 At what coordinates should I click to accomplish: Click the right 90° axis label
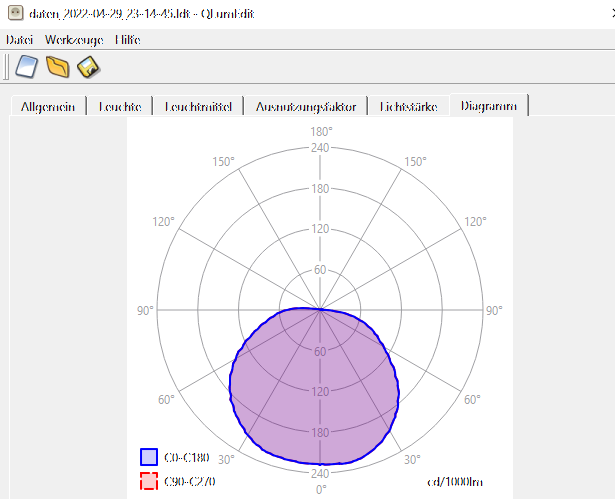coord(494,311)
